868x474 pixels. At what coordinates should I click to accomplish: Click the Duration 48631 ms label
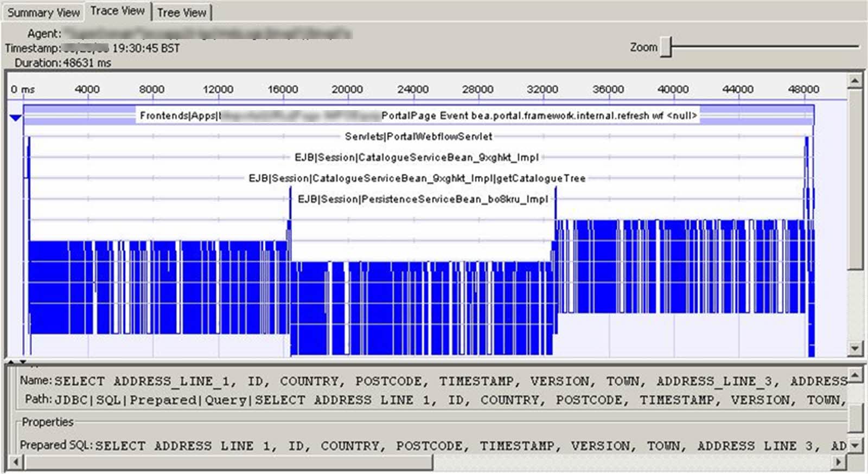tap(62, 63)
